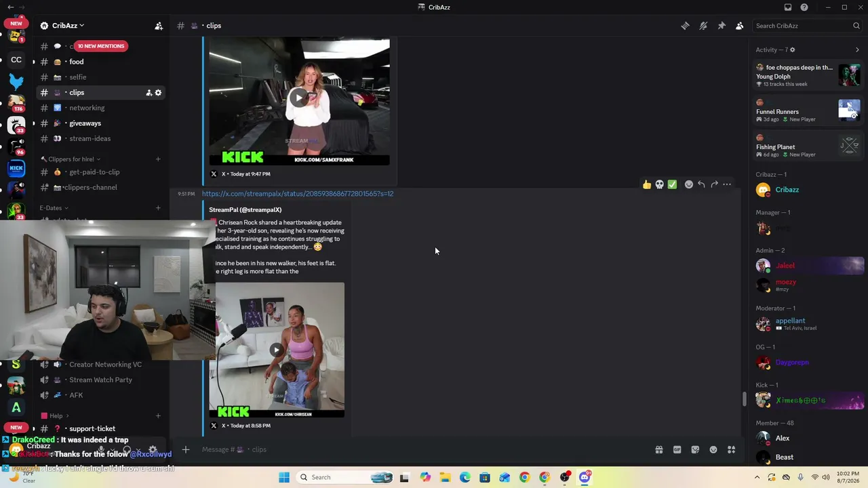Open the GIF picker
This screenshot has height=488, width=868.
click(677, 449)
